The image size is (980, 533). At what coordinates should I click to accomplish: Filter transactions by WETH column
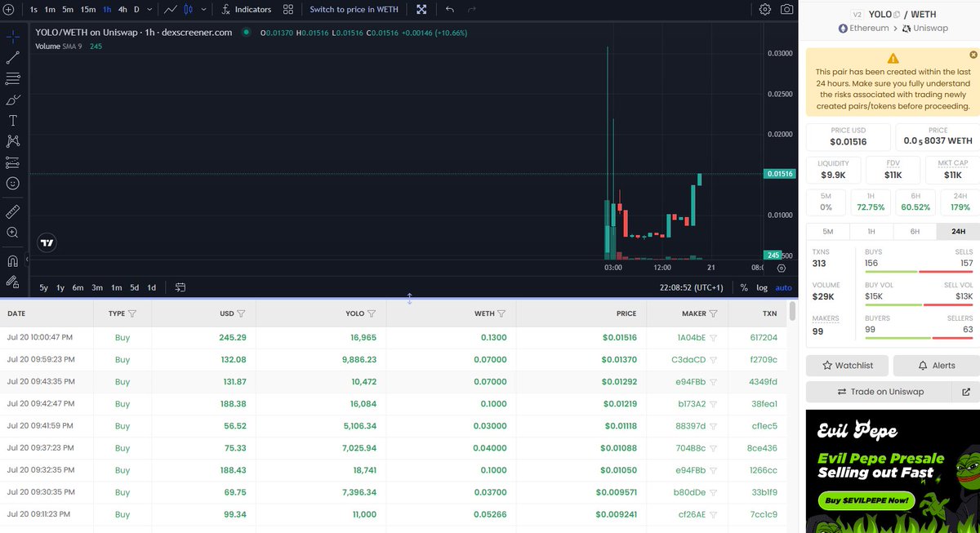pyautogui.click(x=501, y=313)
